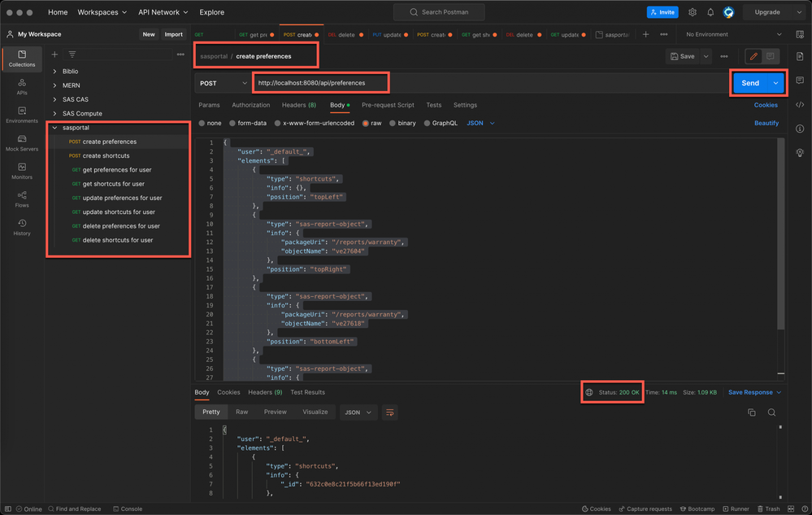This screenshot has height=515, width=812.
Task: Open the Mock Servers sidebar panel
Action: click(x=22, y=143)
